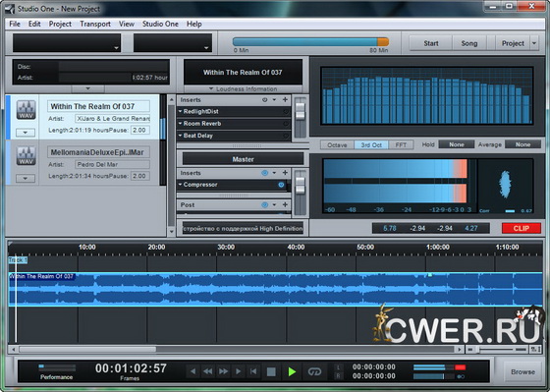This screenshot has width=550, height=392.
Task: Open the File menu
Action: click(15, 24)
